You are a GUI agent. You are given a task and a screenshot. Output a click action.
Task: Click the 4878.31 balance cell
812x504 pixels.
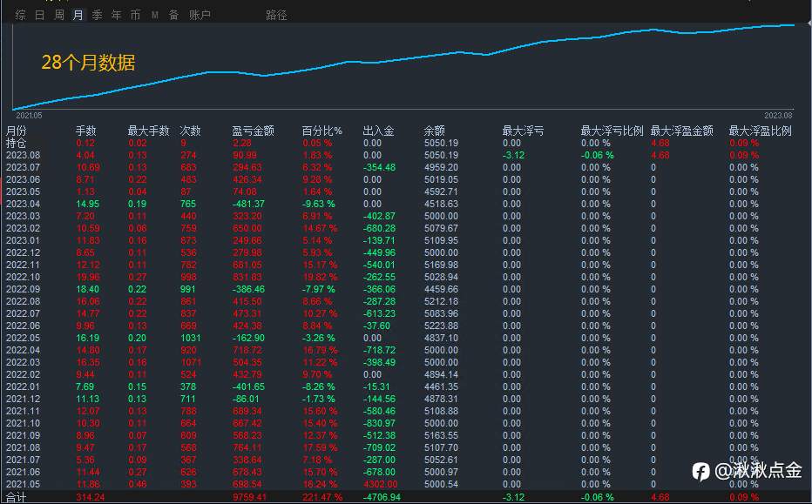coord(441,399)
